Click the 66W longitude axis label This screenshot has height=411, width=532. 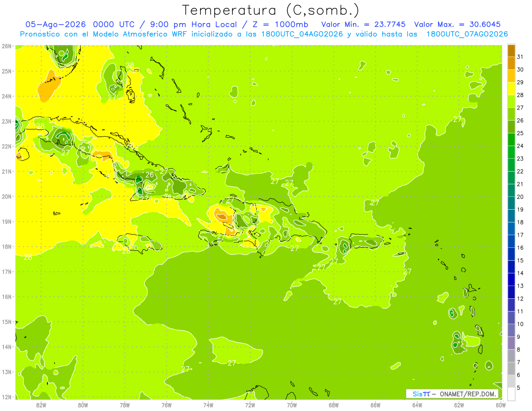pos(376,405)
